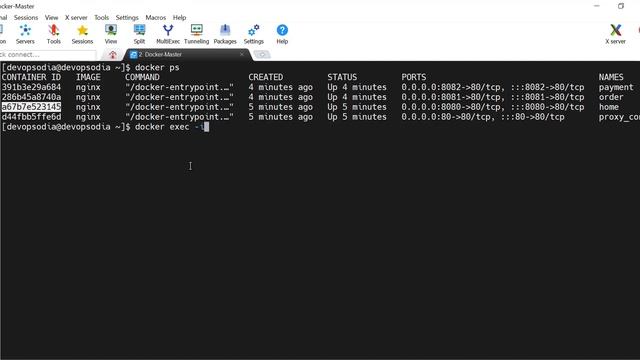640x360 pixels.
Task: Click the STATUS column header
Action: click(342, 77)
